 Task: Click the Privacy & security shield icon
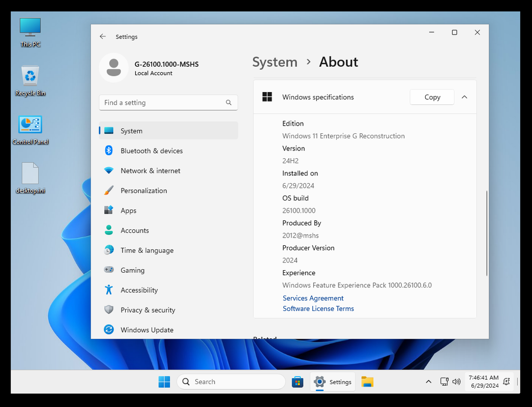[x=108, y=310]
